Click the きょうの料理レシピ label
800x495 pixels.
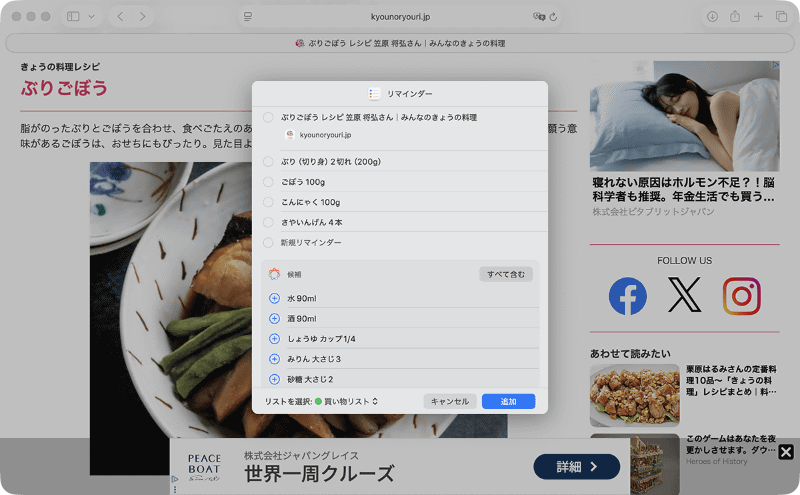coord(60,67)
